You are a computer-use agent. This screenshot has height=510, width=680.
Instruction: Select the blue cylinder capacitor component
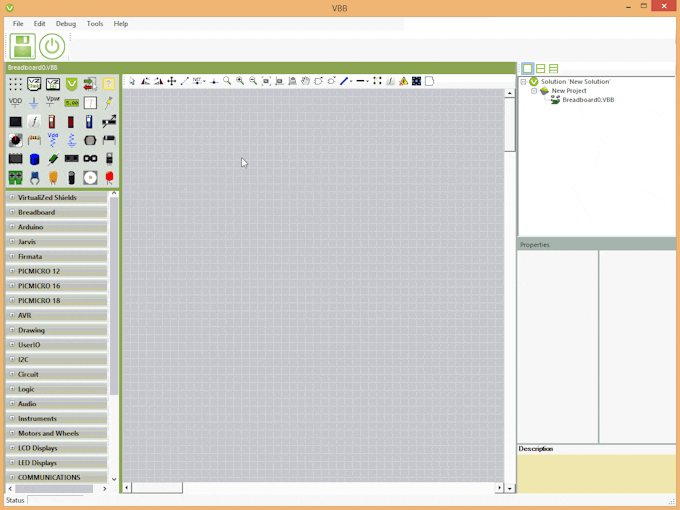34,159
